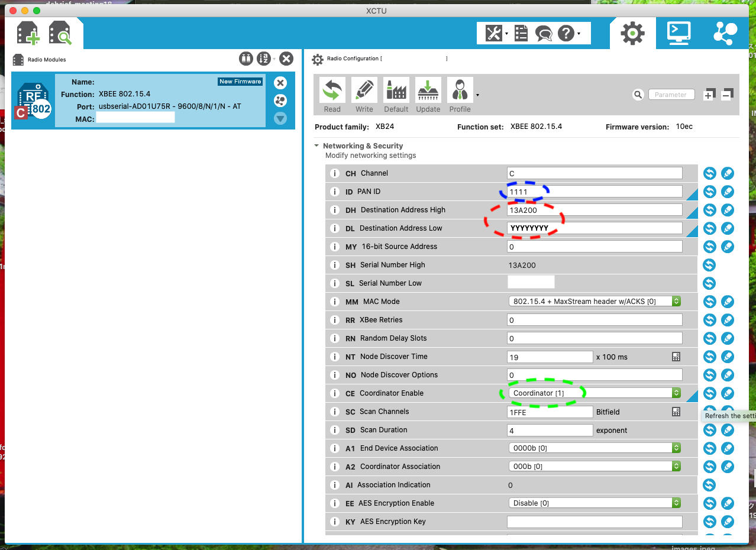
Task: Load default firmware settings
Action: [x=396, y=95]
